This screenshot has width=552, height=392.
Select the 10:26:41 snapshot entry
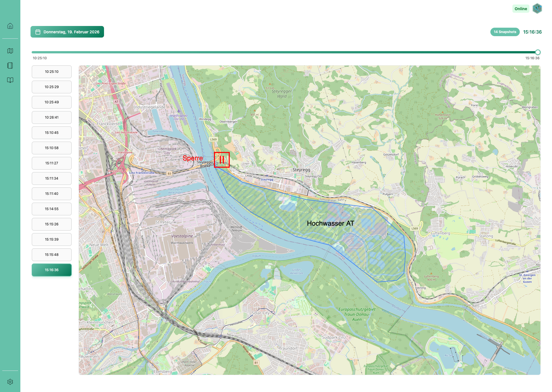pyautogui.click(x=52, y=117)
